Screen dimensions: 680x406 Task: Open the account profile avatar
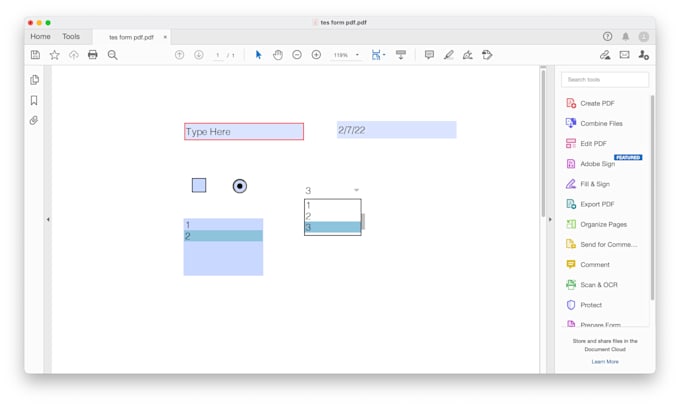pos(644,36)
